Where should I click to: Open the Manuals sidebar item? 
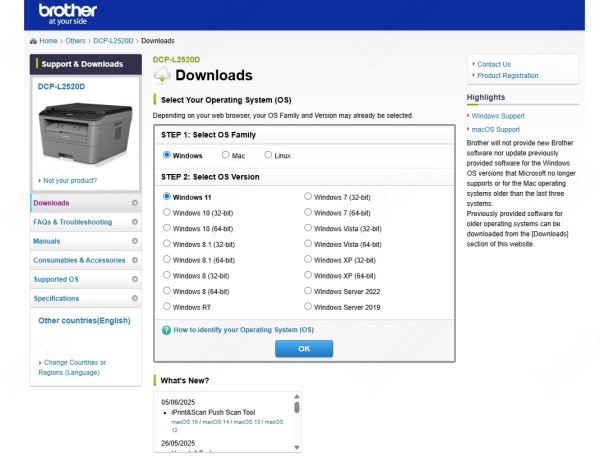pyautogui.click(x=86, y=241)
